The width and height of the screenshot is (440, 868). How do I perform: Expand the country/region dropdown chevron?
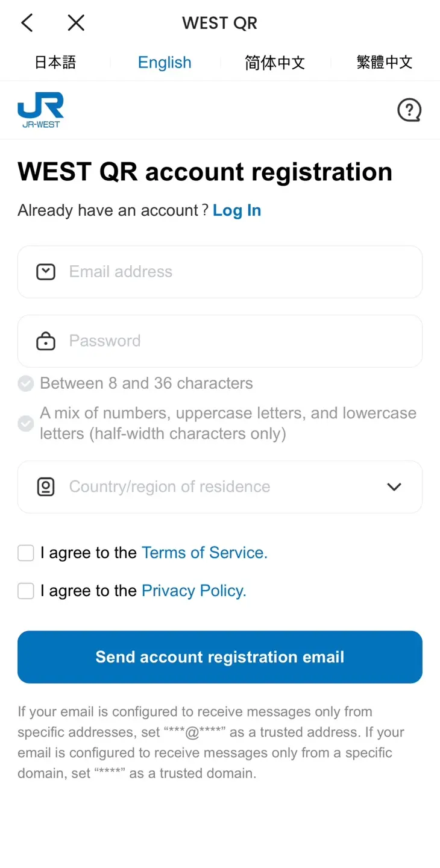pos(394,487)
